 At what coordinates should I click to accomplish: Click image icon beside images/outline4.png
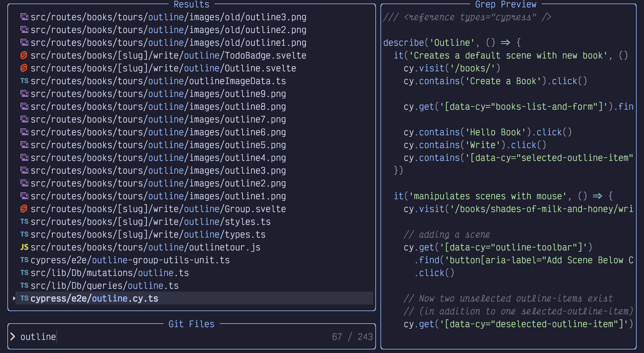24,158
